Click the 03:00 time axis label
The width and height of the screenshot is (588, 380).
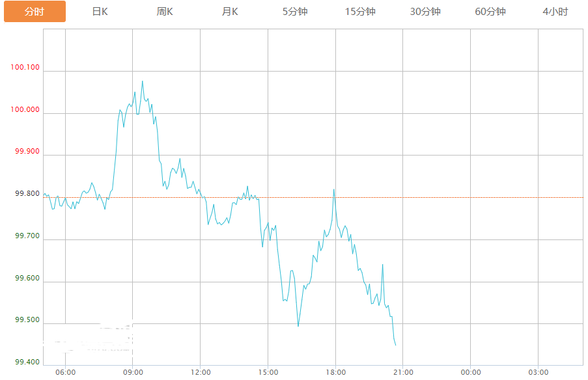click(538, 372)
